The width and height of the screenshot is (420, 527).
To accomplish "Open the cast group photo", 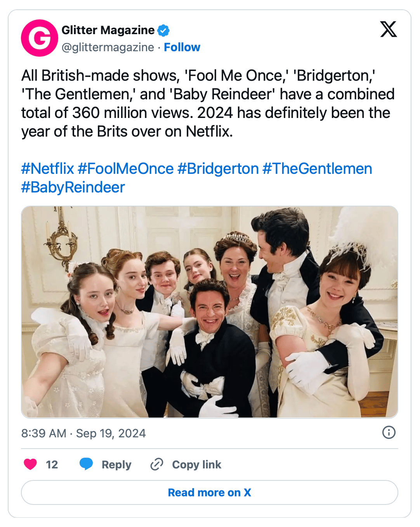I will coord(210,312).
